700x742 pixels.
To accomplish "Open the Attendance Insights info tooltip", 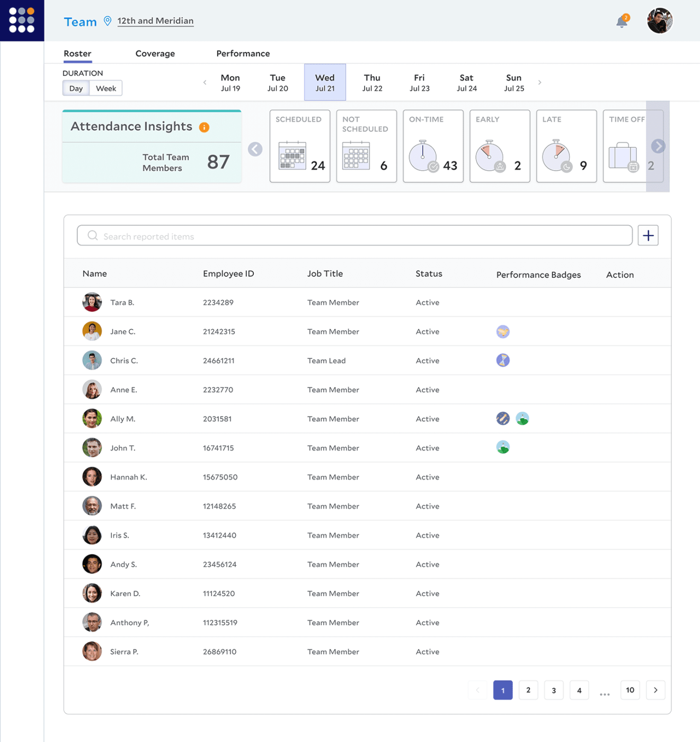I will [x=205, y=127].
